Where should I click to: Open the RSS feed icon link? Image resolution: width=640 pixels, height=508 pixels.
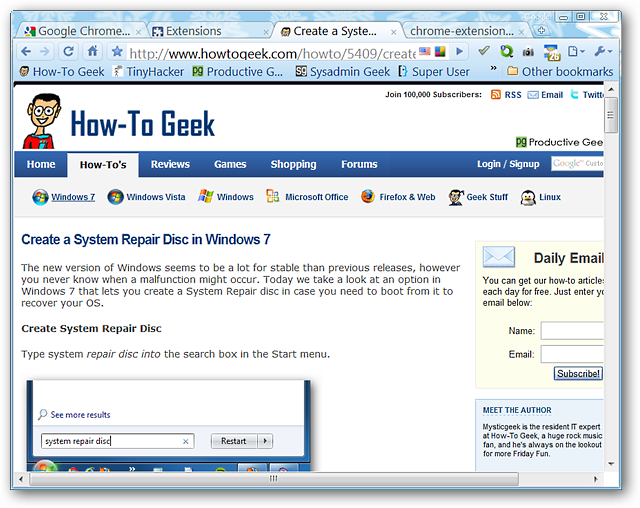click(496, 95)
